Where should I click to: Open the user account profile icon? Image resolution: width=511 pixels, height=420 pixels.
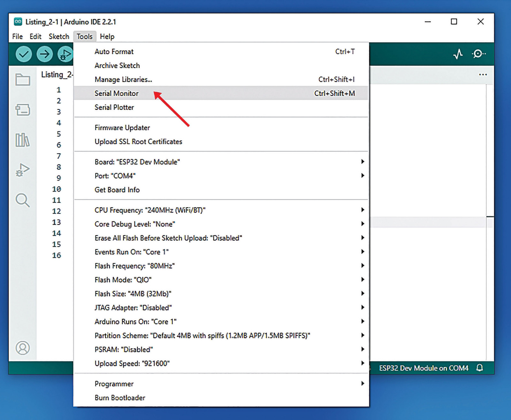23,348
